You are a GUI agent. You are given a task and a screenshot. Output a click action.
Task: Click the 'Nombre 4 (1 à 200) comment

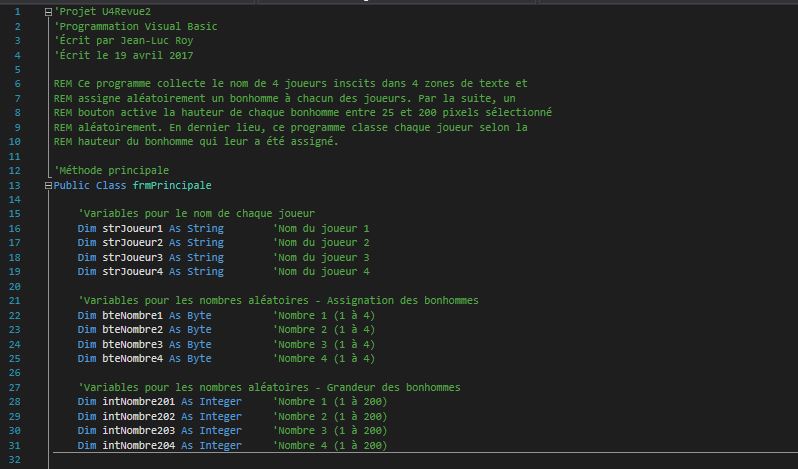pos(330,446)
